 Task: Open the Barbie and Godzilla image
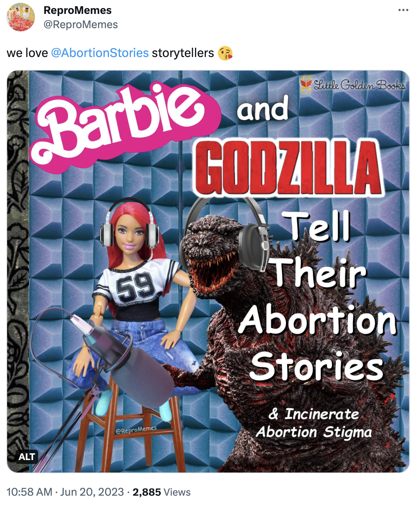tap(208, 272)
